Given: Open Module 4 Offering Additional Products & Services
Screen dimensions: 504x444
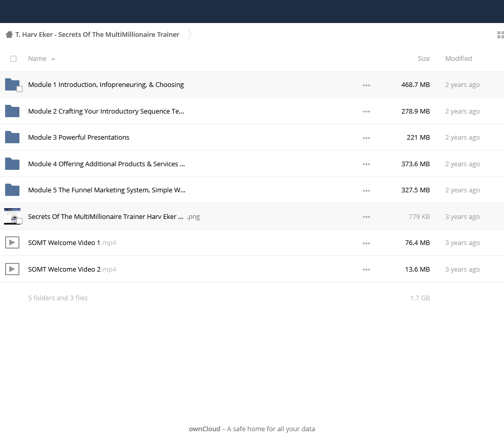Looking at the screenshot, I should tap(106, 164).
